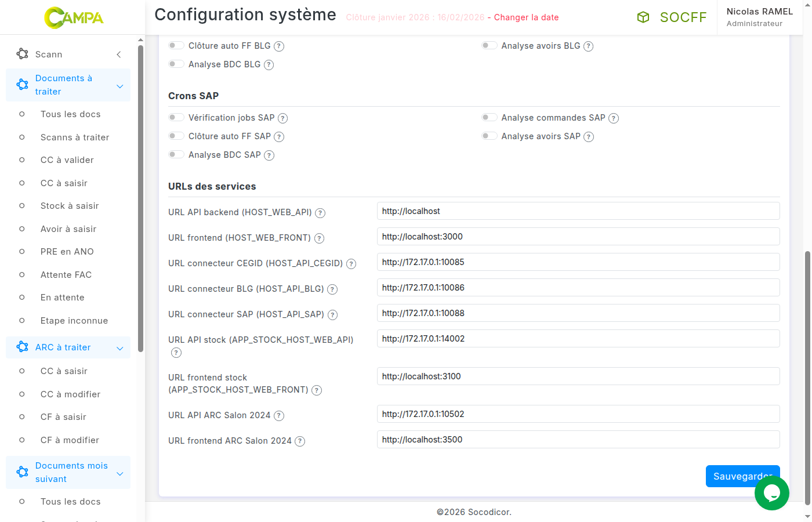
Task: Open help icon for Clôture auto FF BLG
Action: click(279, 46)
